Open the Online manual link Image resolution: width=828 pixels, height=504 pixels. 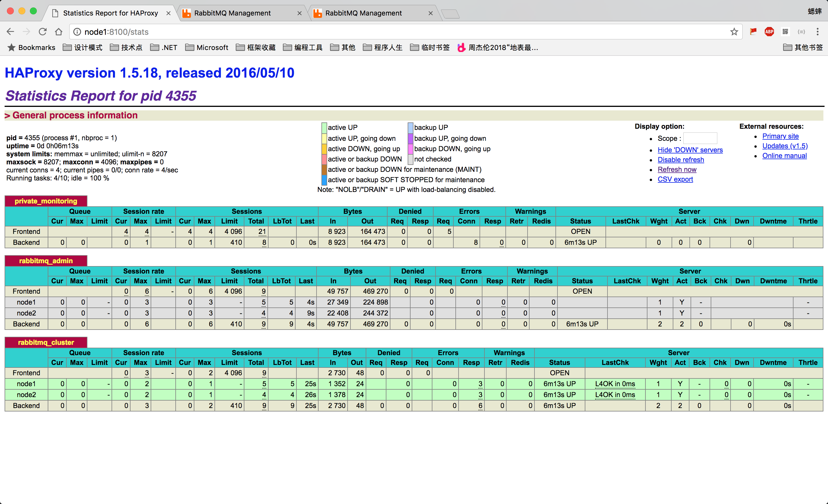784,155
